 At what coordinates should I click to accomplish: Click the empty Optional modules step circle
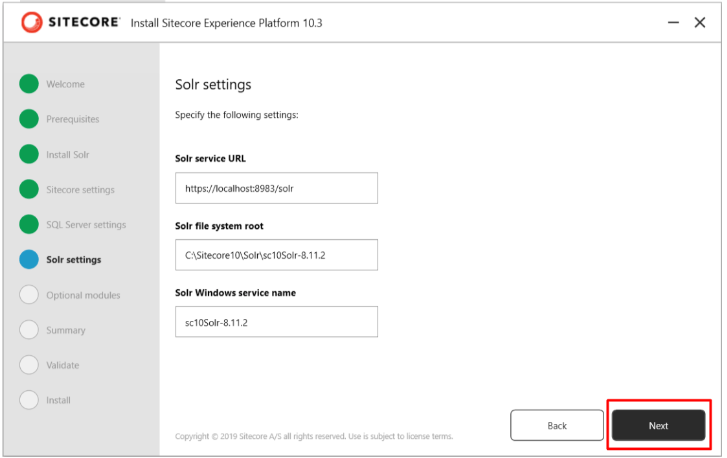point(29,295)
